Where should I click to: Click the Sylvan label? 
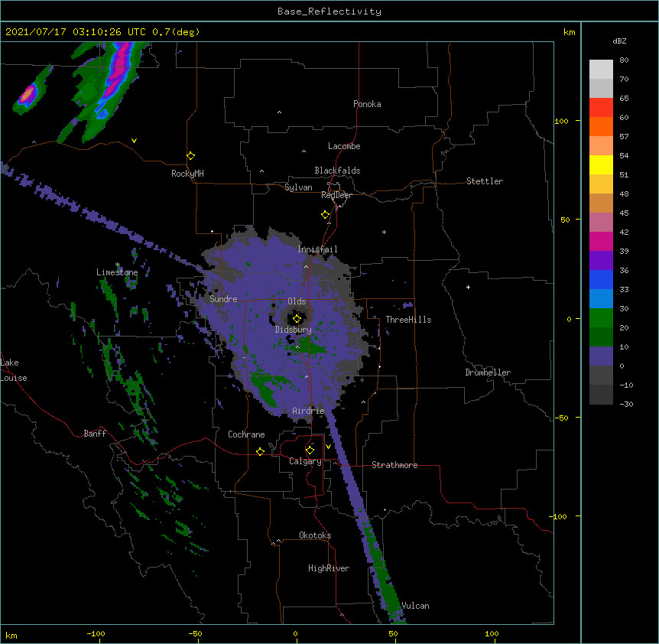tap(298, 187)
